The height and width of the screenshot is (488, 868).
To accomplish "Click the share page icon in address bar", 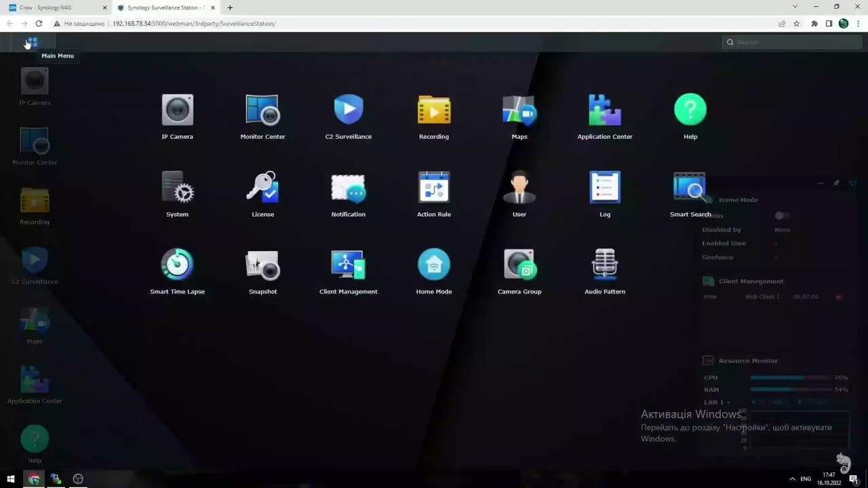I will 782,24.
